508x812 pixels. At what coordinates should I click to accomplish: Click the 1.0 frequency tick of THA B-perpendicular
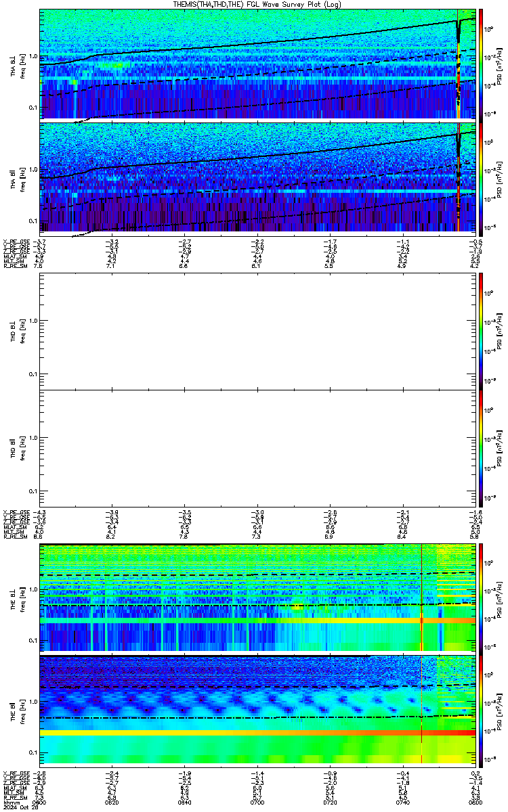[34, 55]
